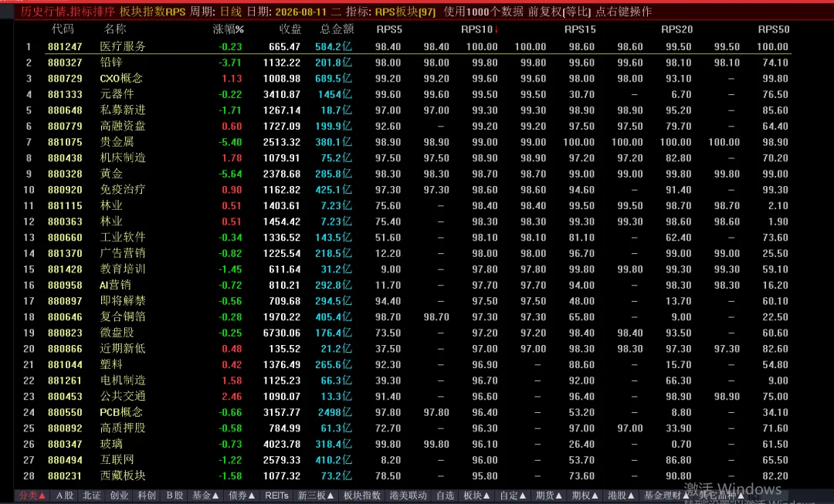The height and width of the screenshot is (504, 834).
Task: Select the 教育培训 sector row
Action: point(123,269)
